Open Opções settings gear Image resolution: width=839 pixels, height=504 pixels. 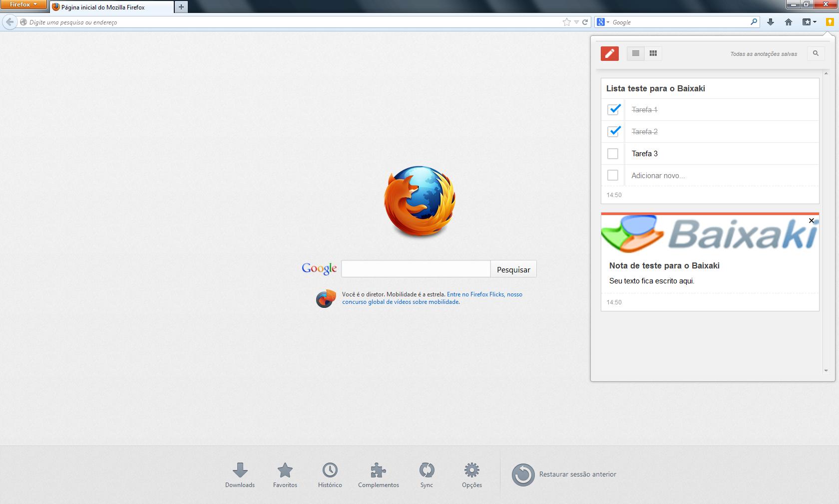pyautogui.click(x=472, y=475)
